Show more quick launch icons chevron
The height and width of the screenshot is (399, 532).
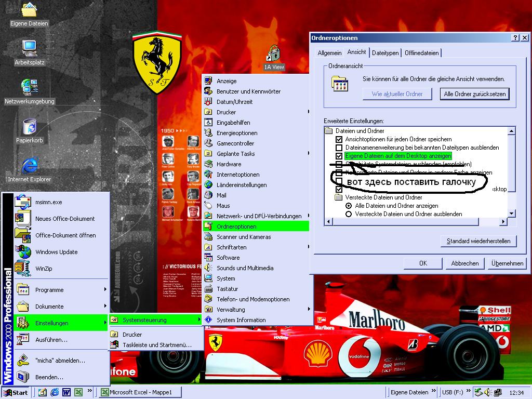89,391
